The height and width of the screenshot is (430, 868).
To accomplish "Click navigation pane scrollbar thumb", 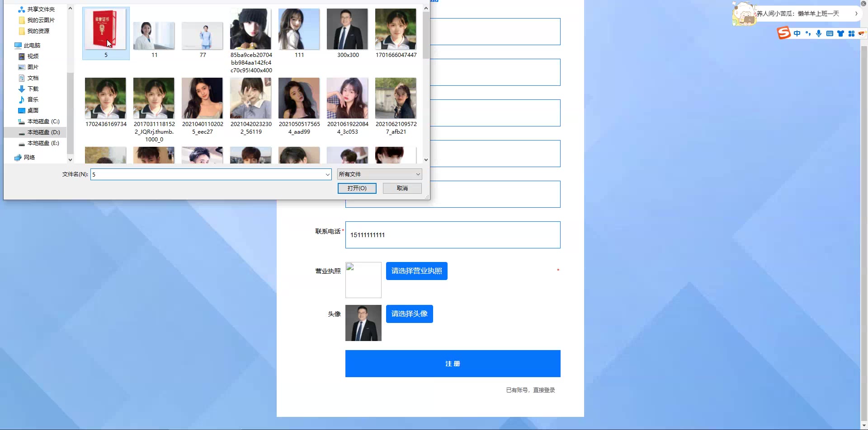I will [70, 113].
